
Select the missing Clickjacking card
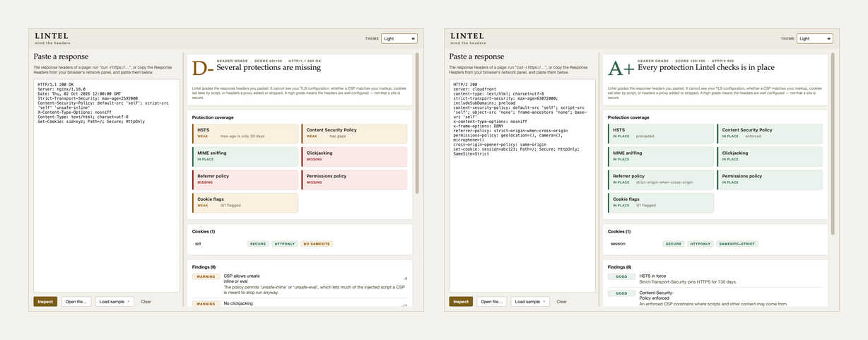pos(355,156)
